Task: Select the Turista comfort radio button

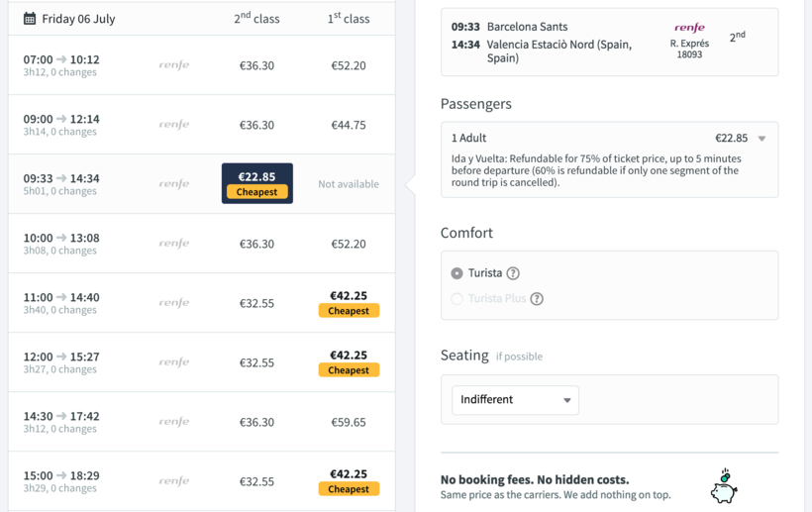Action: click(457, 273)
